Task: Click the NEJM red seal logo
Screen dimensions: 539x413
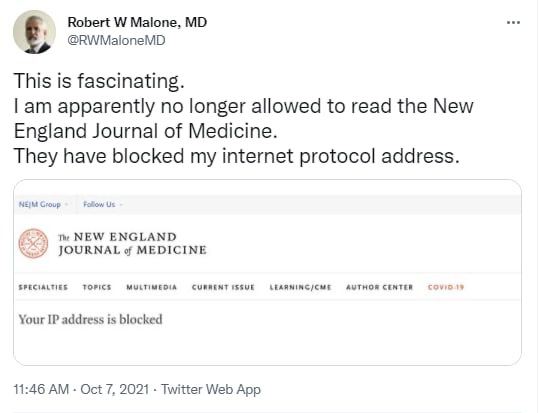Action: (33, 243)
